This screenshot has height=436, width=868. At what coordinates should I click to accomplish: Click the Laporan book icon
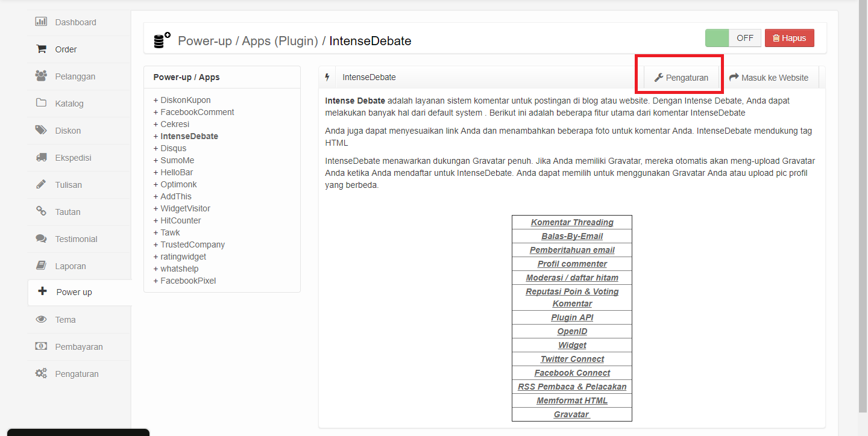pyautogui.click(x=41, y=266)
